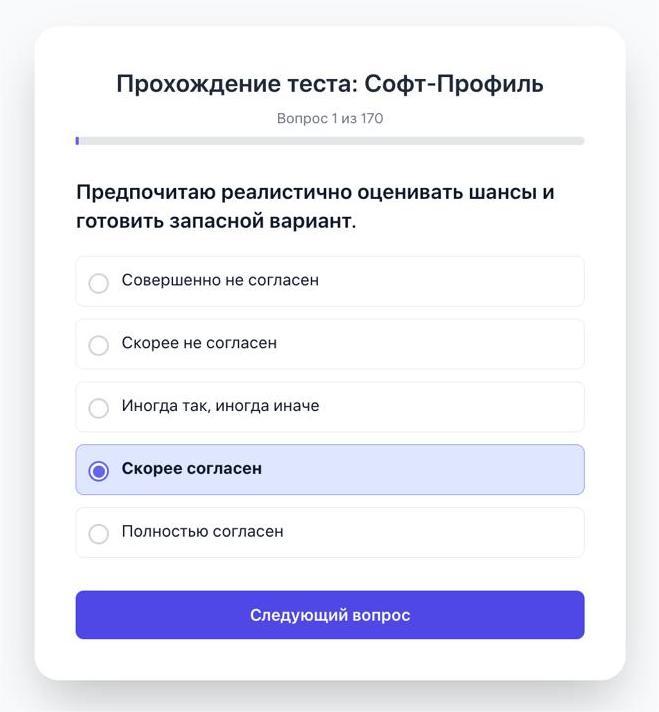The height and width of the screenshot is (712, 659).
Task: Click the selected 'Скорее согласен' radio button
Action: click(x=98, y=471)
